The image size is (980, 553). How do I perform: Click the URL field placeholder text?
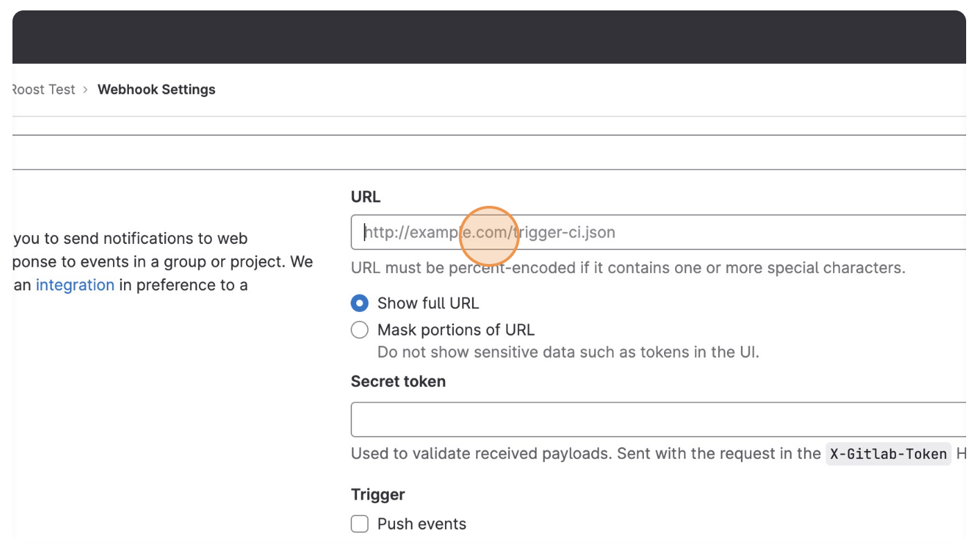(489, 232)
